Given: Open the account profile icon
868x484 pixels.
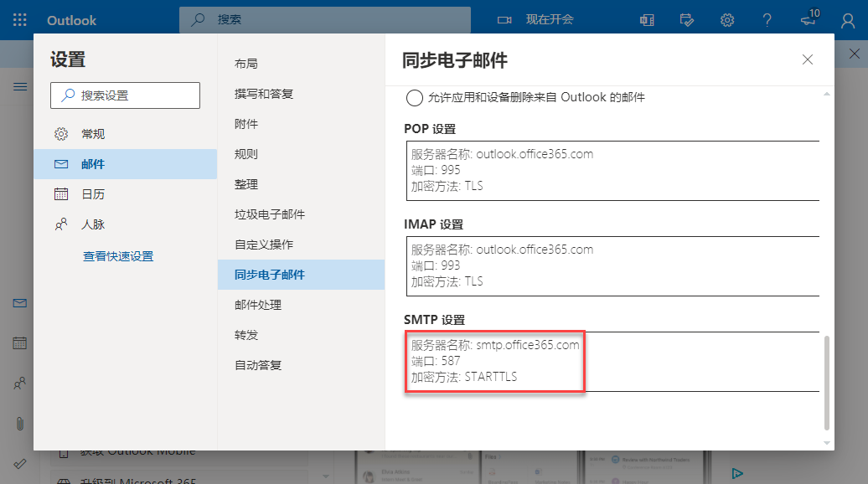Looking at the screenshot, I should coord(848,21).
